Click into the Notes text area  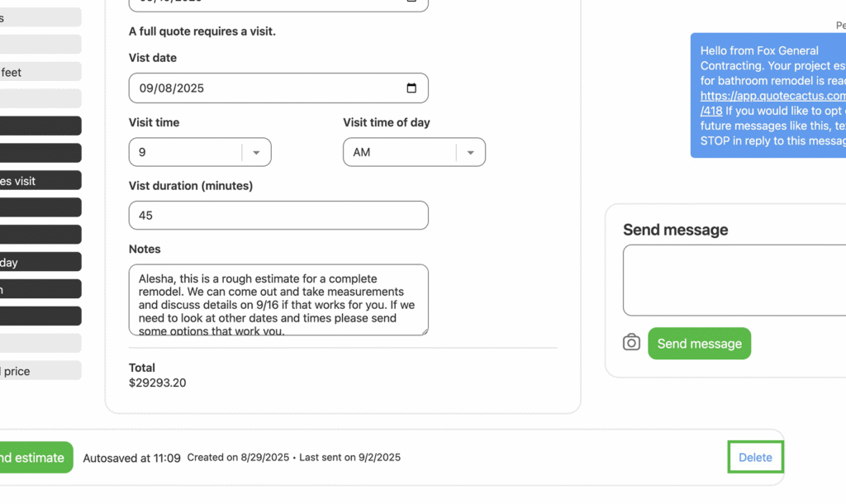[x=278, y=299]
